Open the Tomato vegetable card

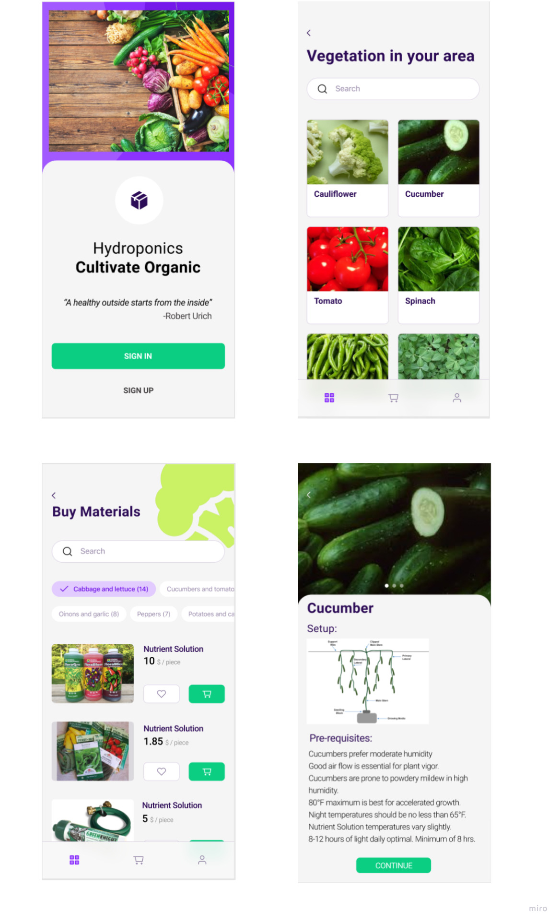pyautogui.click(x=348, y=275)
